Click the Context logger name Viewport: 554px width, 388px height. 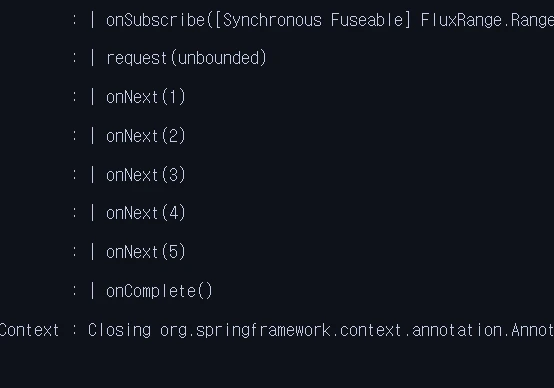click(29, 330)
